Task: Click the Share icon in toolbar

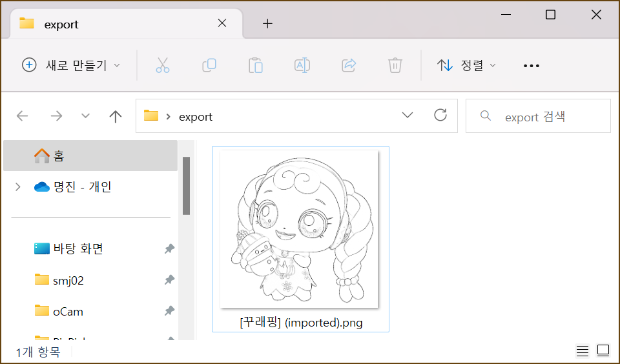Action: coord(349,65)
